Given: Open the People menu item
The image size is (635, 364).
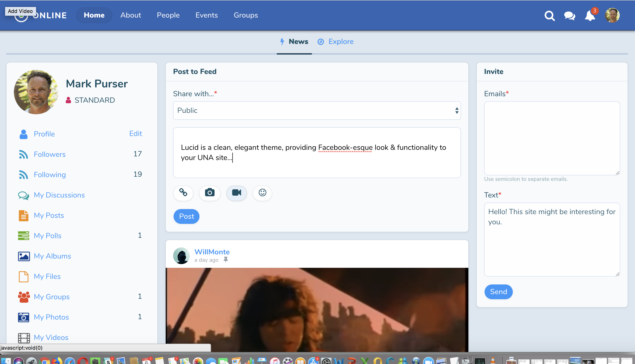Looking at the screenshot, I should pyautogui.click(x=168, y=15).
